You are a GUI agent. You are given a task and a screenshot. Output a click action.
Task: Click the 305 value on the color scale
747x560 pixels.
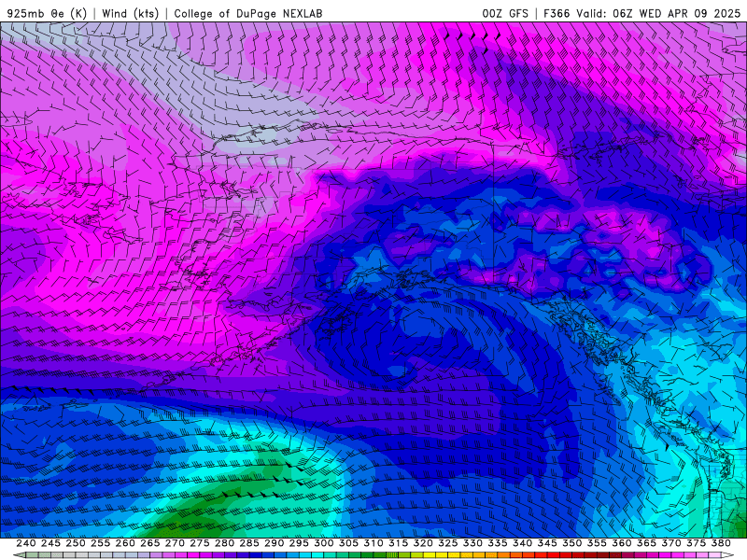348,543
